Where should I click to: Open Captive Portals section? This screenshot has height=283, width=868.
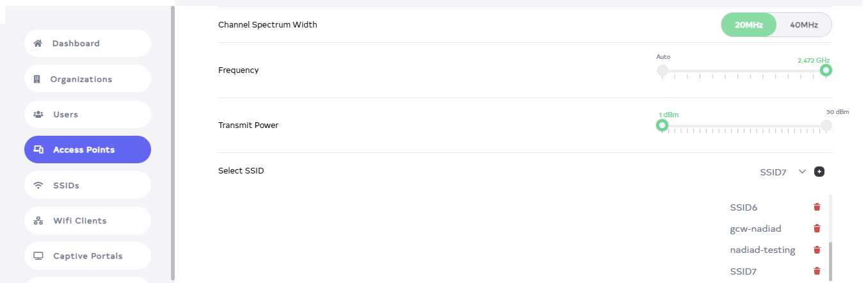point(88,256)
